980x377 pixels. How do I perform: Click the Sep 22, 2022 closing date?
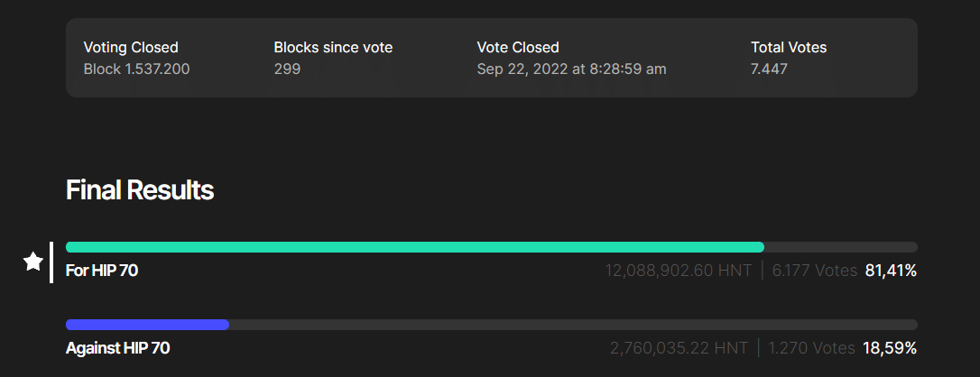[571, 69]
